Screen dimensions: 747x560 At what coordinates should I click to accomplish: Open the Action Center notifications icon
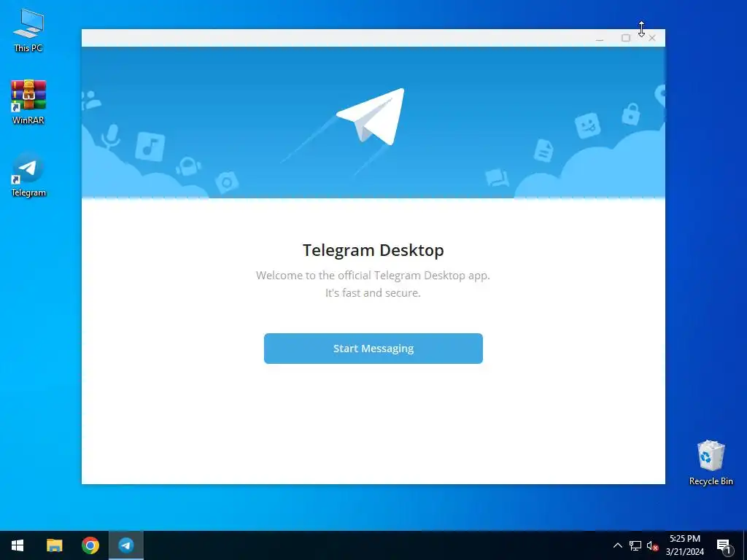coord(723,545)
